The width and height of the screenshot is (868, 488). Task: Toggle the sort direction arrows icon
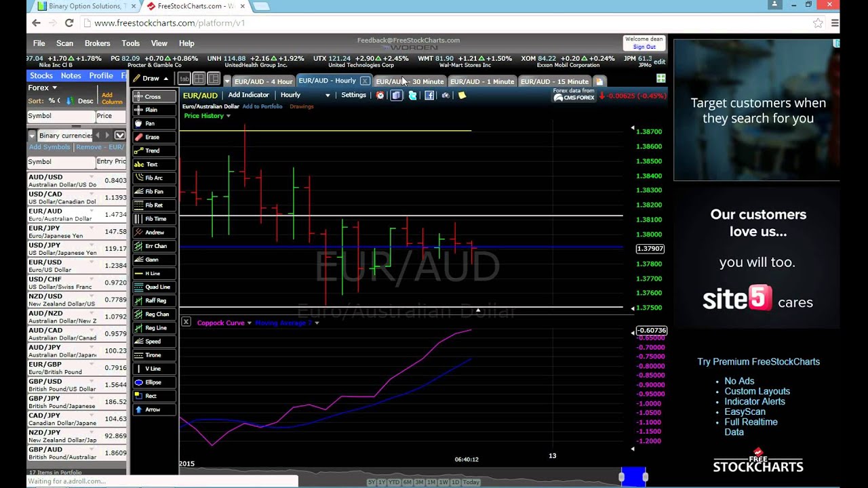69,101
